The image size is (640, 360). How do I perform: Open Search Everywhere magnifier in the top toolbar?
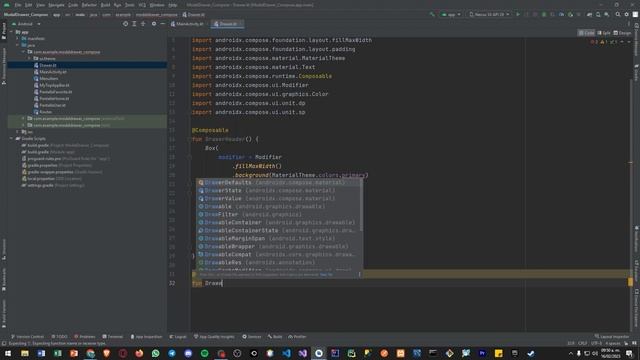[618, 14]
